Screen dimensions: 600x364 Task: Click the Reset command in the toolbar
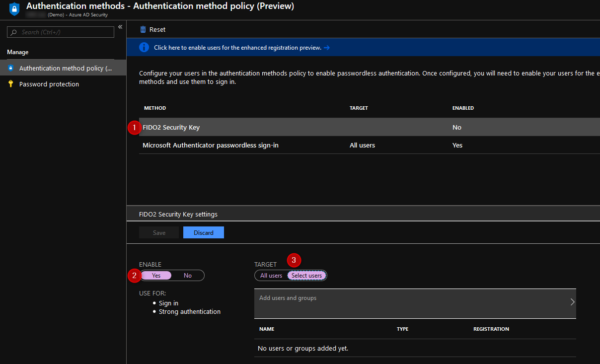coord(152,29)
